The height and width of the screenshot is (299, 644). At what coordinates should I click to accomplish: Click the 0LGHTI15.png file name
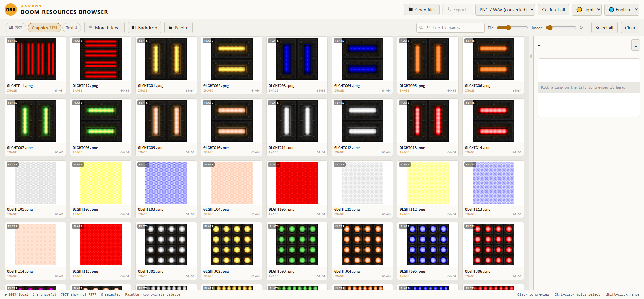85,271
